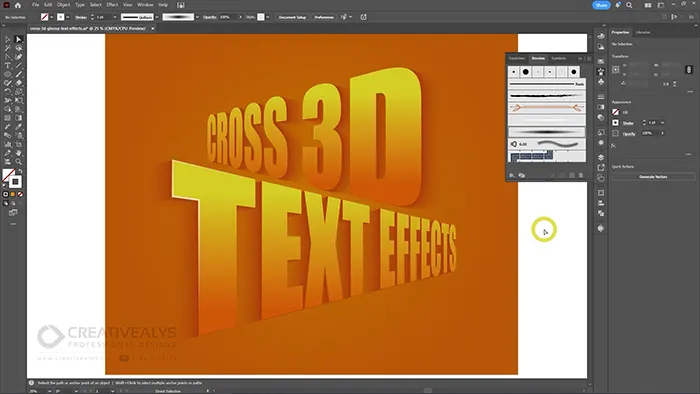Open the Layers panel icon in dock

(x=601, y=157)
